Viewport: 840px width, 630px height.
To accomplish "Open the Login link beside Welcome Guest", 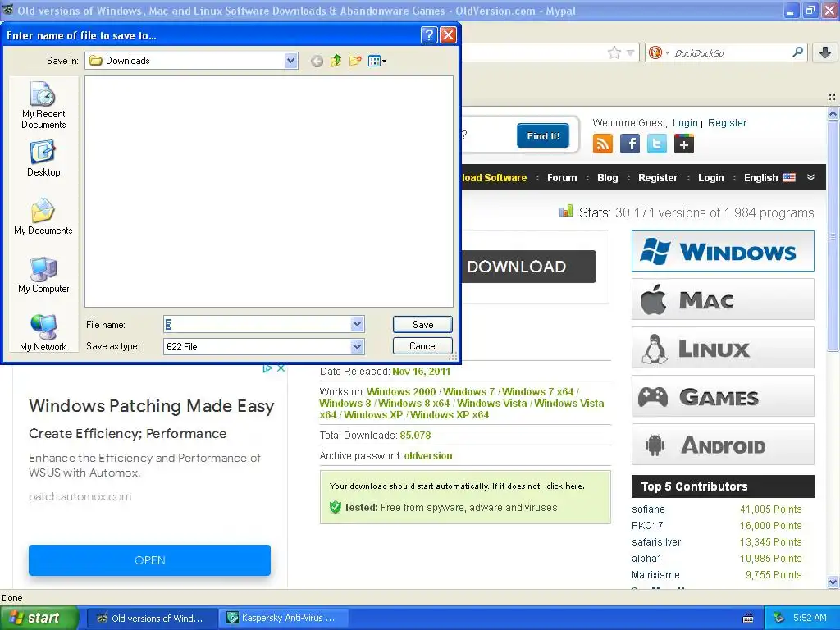I will tap(685, 123).
